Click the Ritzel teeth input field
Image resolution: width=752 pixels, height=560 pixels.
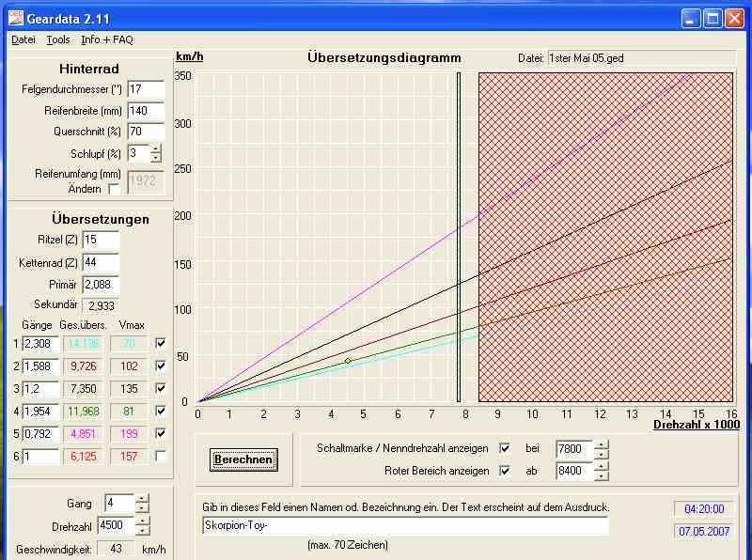pos(101,240)
